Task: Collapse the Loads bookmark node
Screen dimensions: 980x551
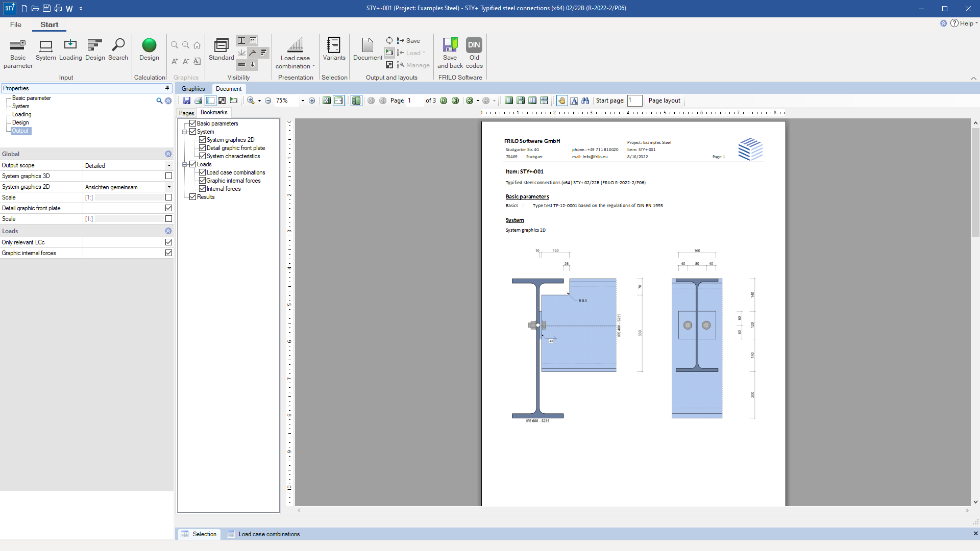Action: (x=185, y=164)
